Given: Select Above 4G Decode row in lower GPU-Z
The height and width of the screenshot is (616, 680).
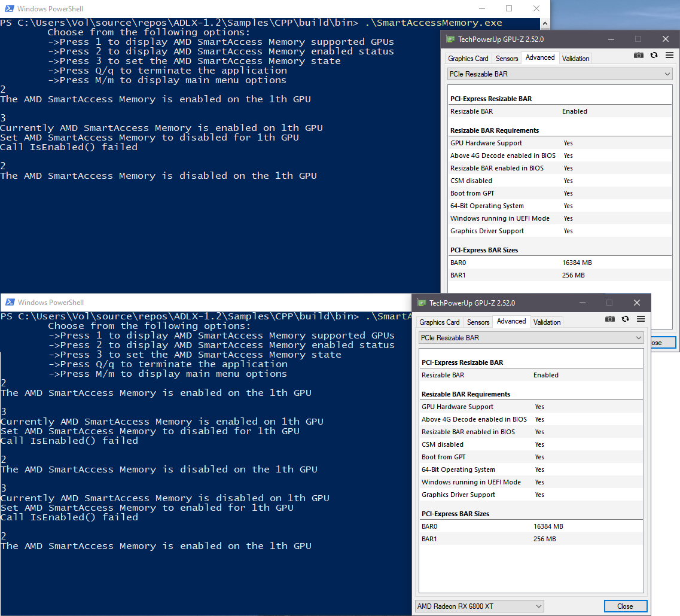Looking at the screenshot, I should coord(531,419).
